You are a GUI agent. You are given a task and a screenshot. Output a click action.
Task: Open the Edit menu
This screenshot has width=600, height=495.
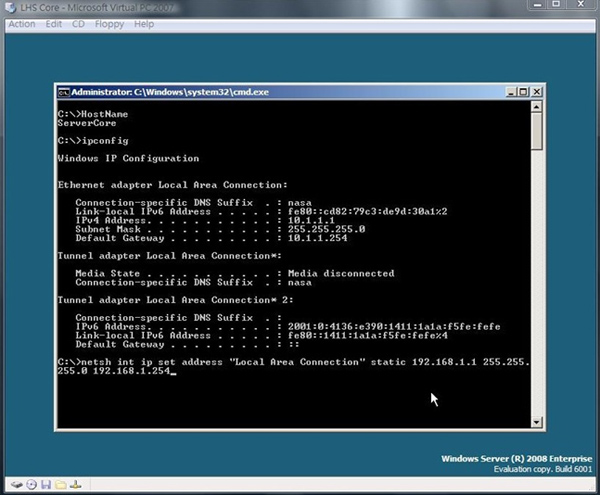point(53,23)
